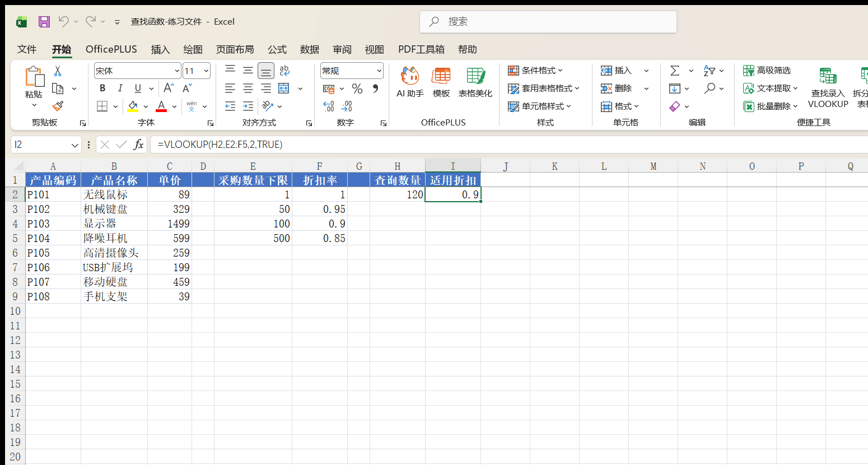The image size is (868, 465).
Task: Toggle center horizontal alignment
Action: pyautogui.click(x=248, y=89)
